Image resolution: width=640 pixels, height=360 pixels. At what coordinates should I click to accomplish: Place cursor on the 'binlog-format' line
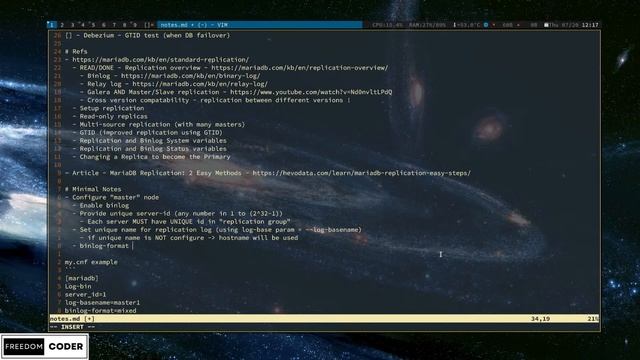pos(100,246)
